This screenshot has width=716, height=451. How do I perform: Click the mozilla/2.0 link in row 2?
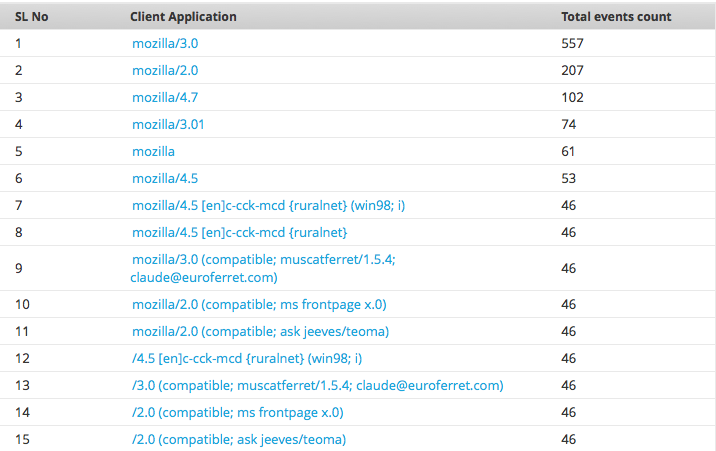[x=165, y=71]
